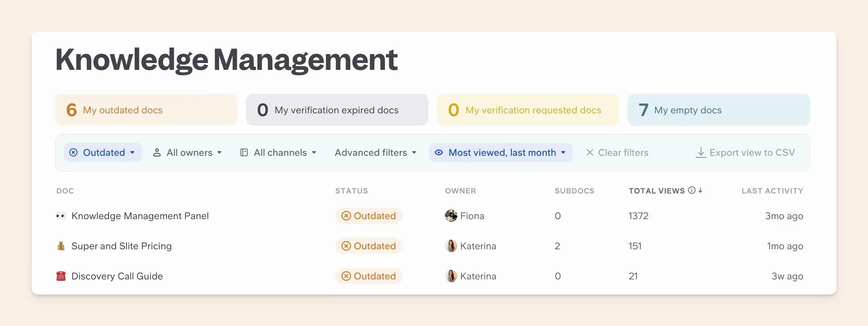Viewport: 868px width, 326px height.
Task: Expand the All owners dropdown arrow
Action: point(219,152)
